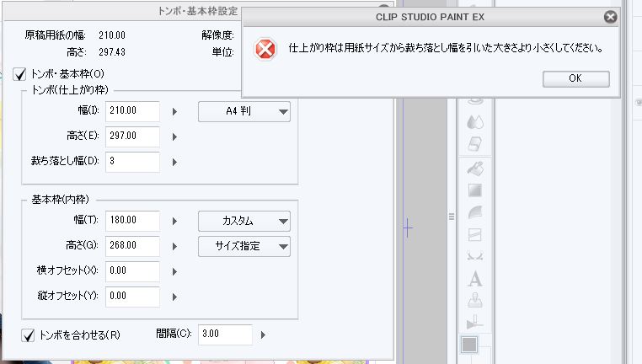Select the Balloon/stamp tool

click(475, 302)
